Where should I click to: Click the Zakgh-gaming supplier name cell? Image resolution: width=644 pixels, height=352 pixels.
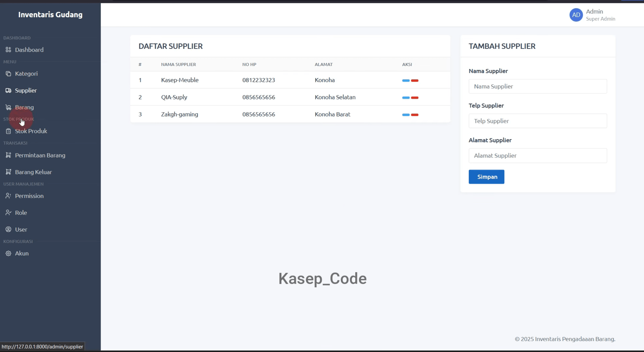(x=179, y=114)
